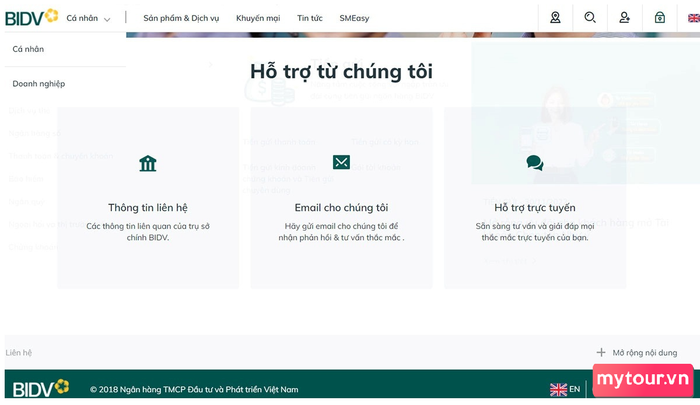This screenshot has width=700, height=405.
Task: Click text Hãy gửi email cho chúng tôi để
Action: [x=342, y=226]
